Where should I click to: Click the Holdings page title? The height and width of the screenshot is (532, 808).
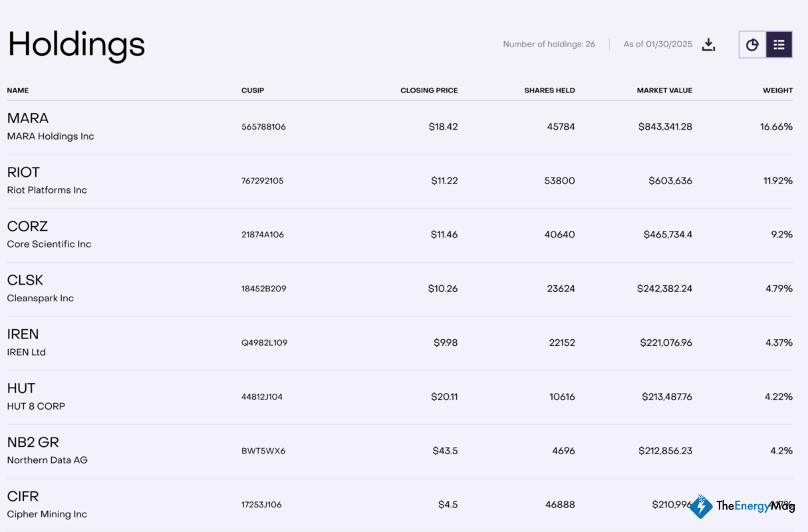coord(75,45)
